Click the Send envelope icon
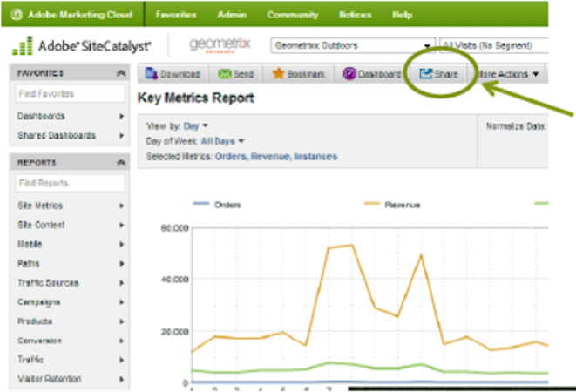The height and width of the screenshot is (392, 576). coord(224,74)
